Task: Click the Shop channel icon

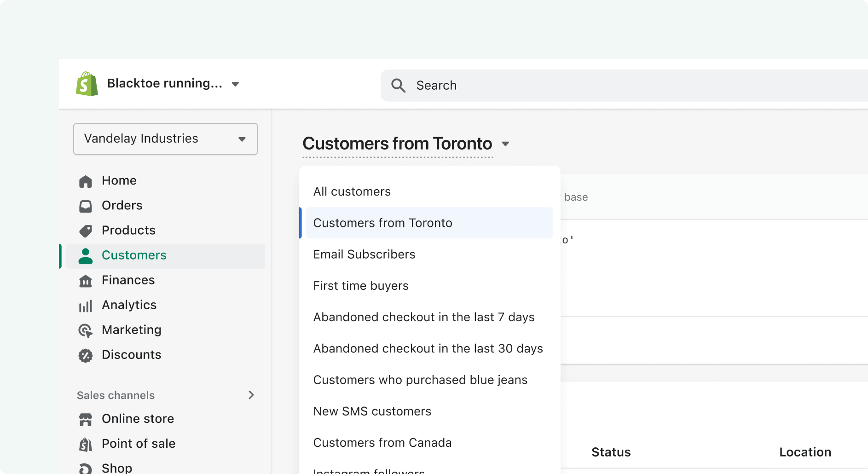Action: [x=86, y=468]
